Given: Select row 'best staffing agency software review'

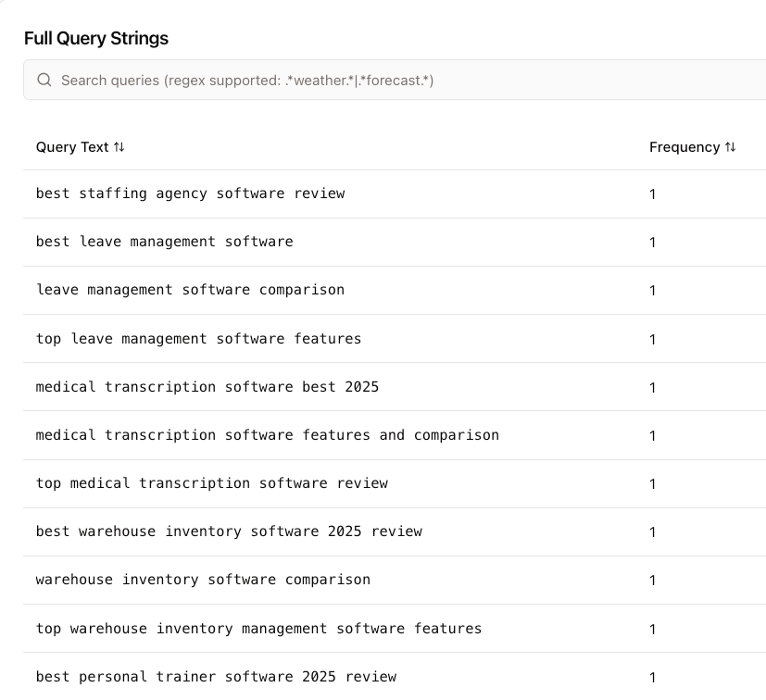Looking at the screenshot, I should click(190, 194).
